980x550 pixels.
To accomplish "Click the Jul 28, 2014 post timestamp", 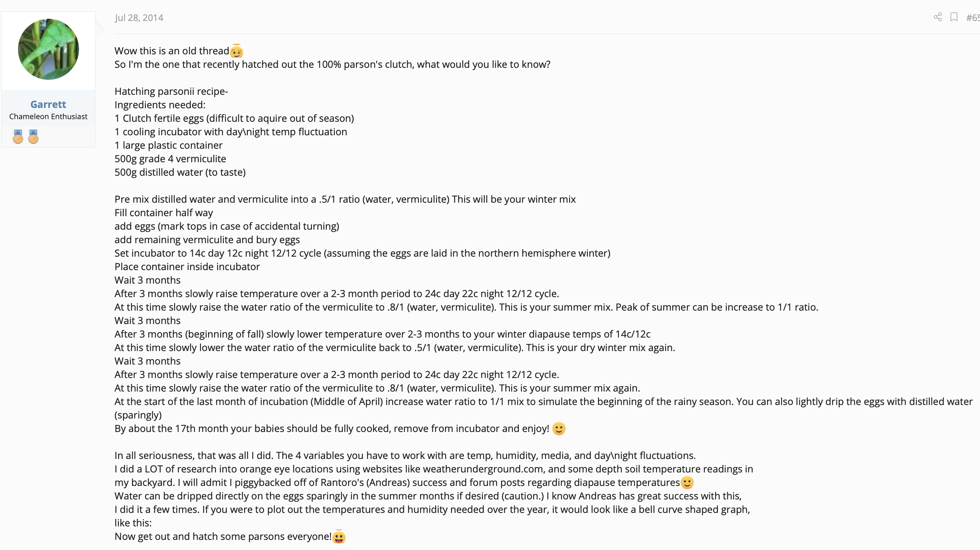I will pos(139,18).
